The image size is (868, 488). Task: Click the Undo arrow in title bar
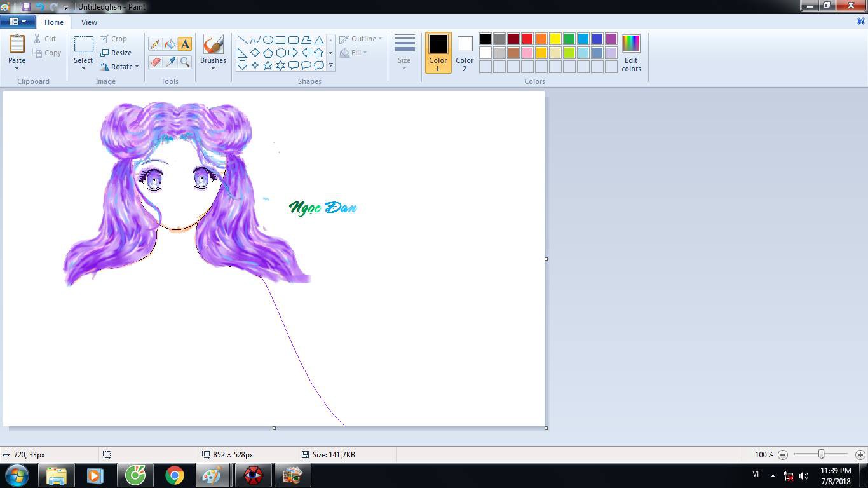pyautogui.click(x=39, y=7)
